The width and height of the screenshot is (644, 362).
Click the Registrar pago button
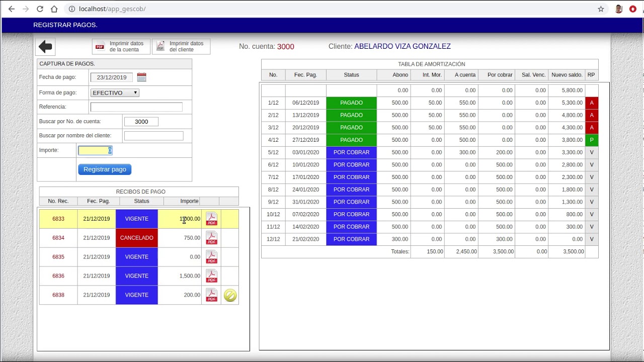[105, 169]
